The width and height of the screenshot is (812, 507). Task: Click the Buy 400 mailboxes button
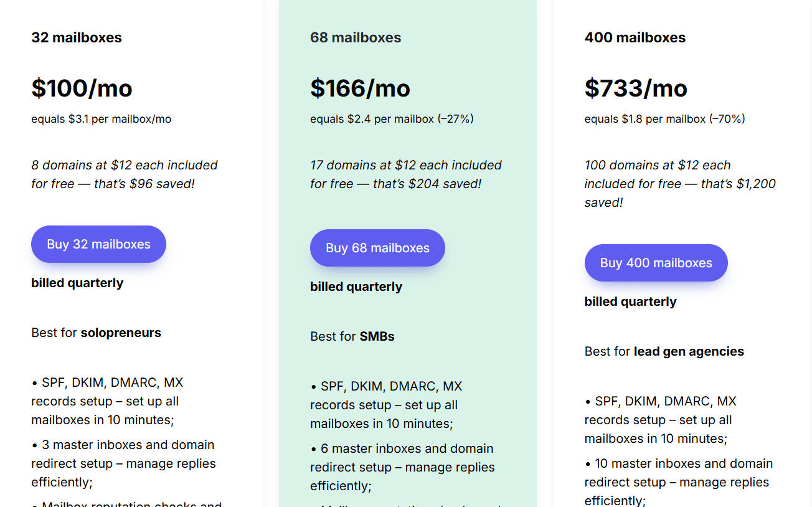[656, 263]
